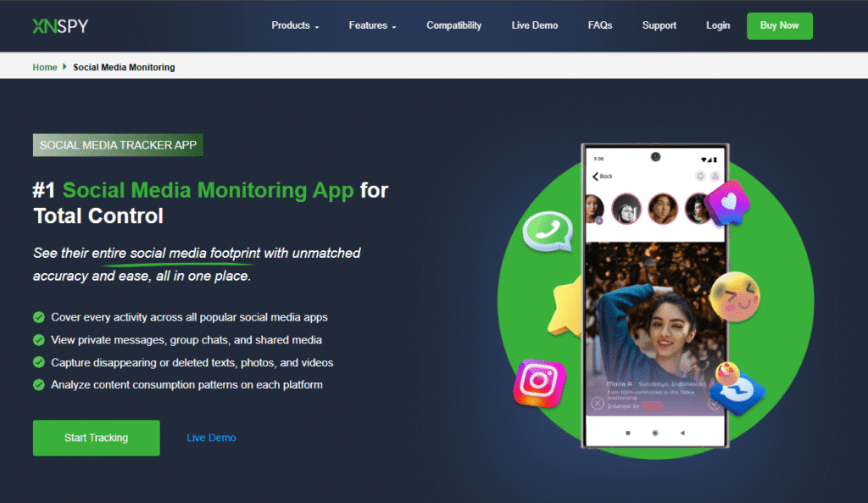The height and width of the screenshot is (503, 868).
Task: Click the purple heart bubble icon
Action: (726, 204)
